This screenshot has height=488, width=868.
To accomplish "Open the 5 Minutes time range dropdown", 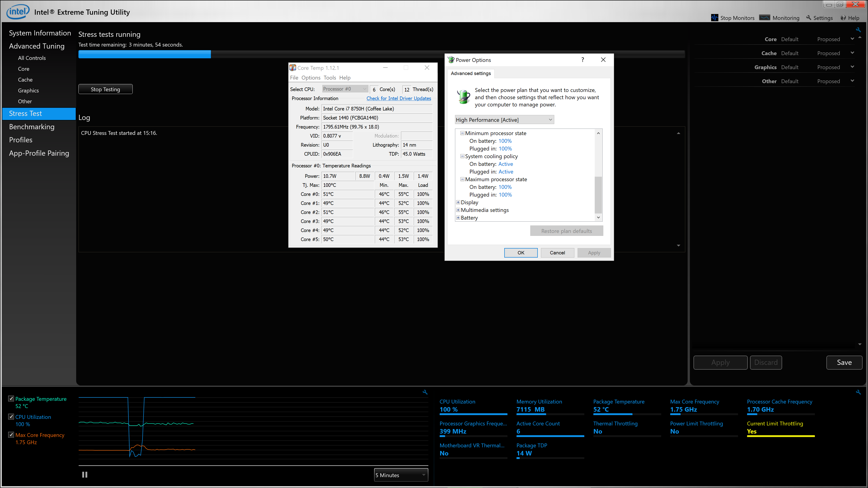I will [401, 475].
